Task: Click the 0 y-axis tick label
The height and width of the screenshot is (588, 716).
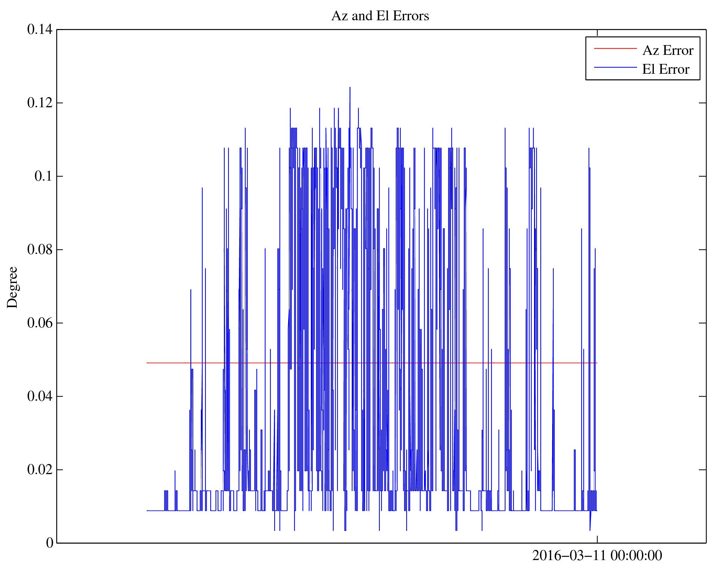Action: tap(50, 543)
